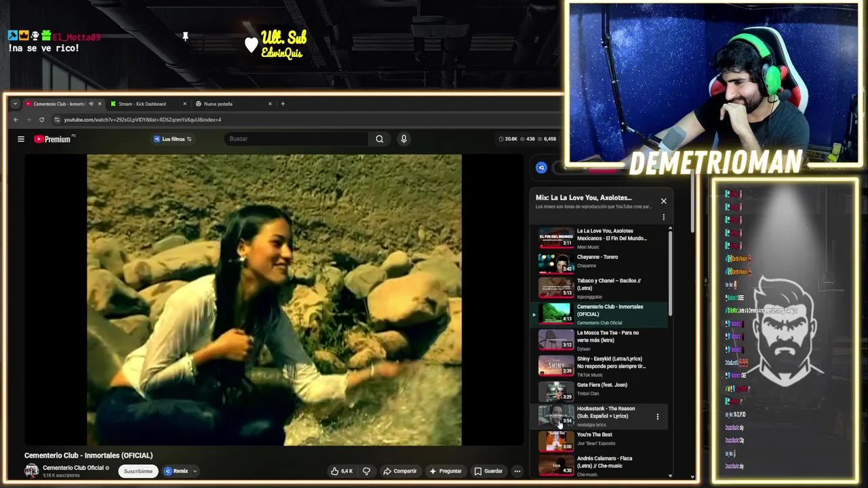Screen dimensions: 868x488
Task: Open the YouTube hamburger guide menu
Action: (21, 139)
